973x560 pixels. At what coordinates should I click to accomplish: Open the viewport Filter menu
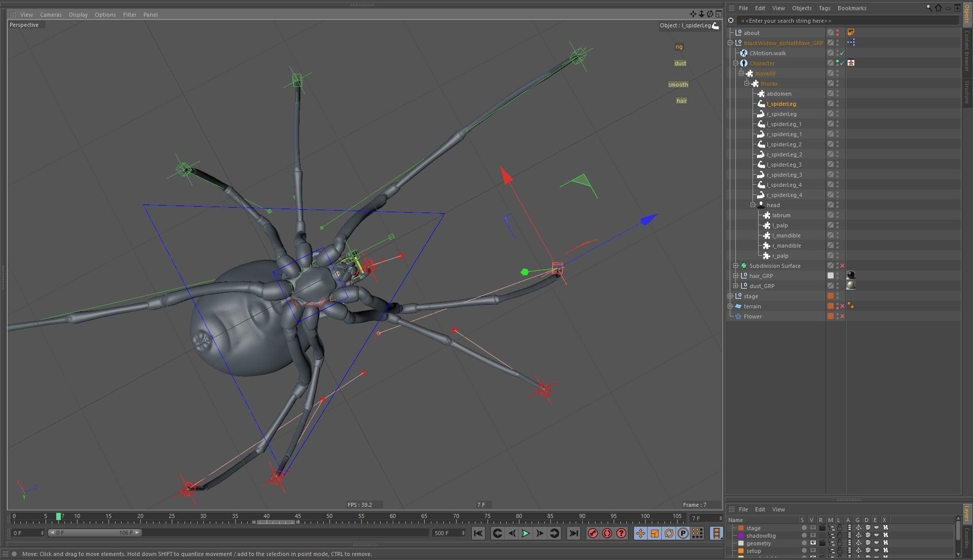[130, 15]
